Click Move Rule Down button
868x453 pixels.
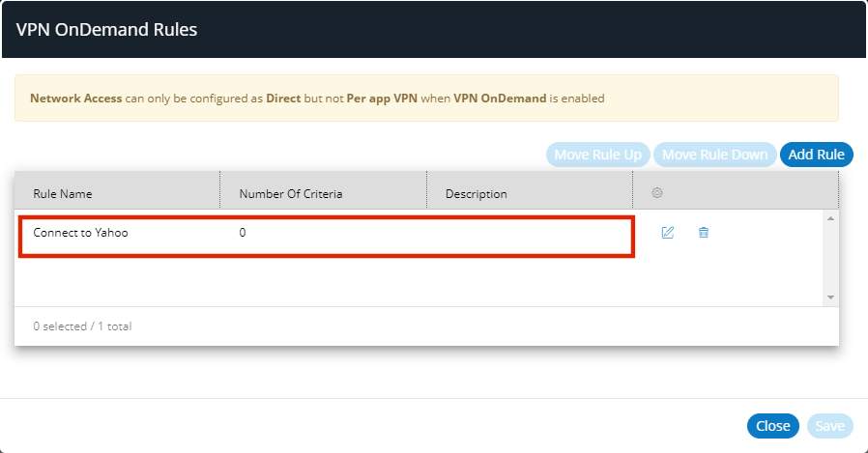click(x=714, y=155)
